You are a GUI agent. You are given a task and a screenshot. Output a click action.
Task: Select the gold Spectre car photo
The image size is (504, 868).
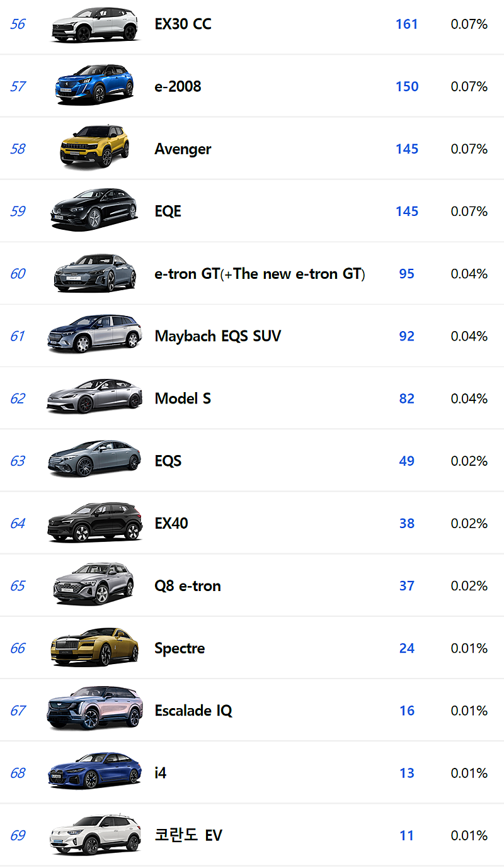pyautogui.click(x=94, y=646)
